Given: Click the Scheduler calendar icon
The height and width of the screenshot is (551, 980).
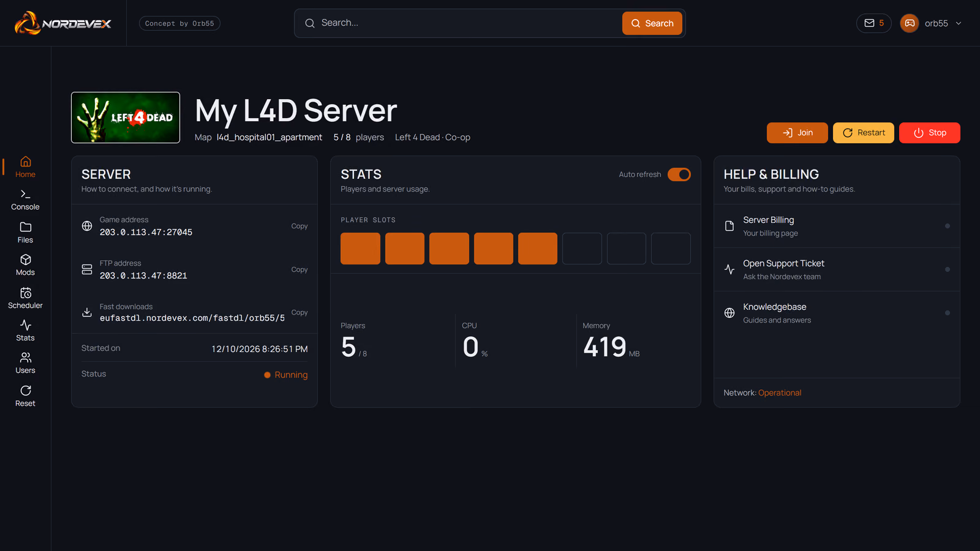Looking at the screenshot, I should (x=26, y=293).
